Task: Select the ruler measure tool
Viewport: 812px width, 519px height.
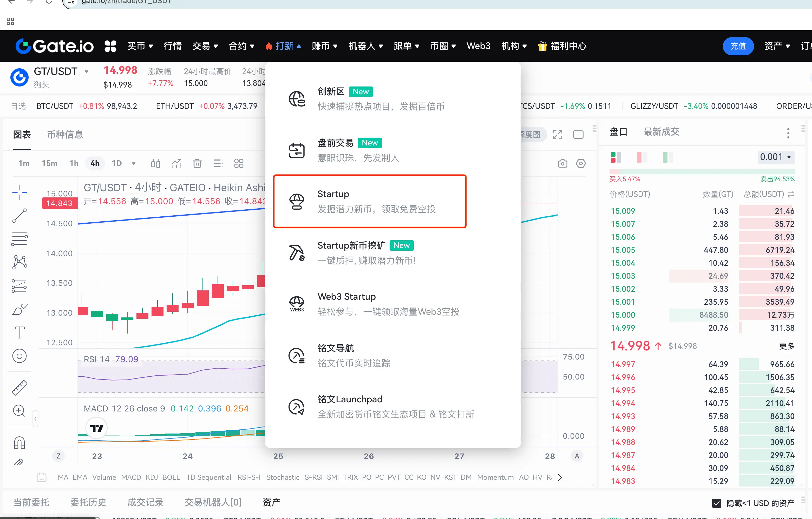Action: (19, 388)
